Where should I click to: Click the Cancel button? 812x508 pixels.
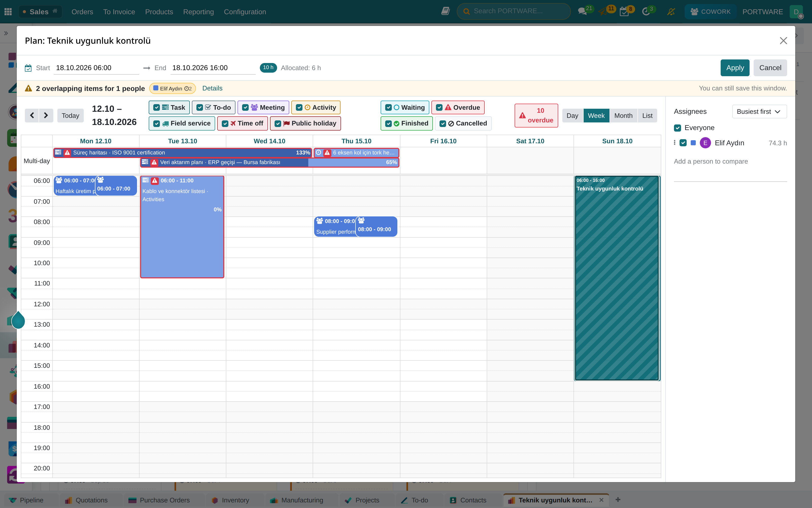(770, 68)
